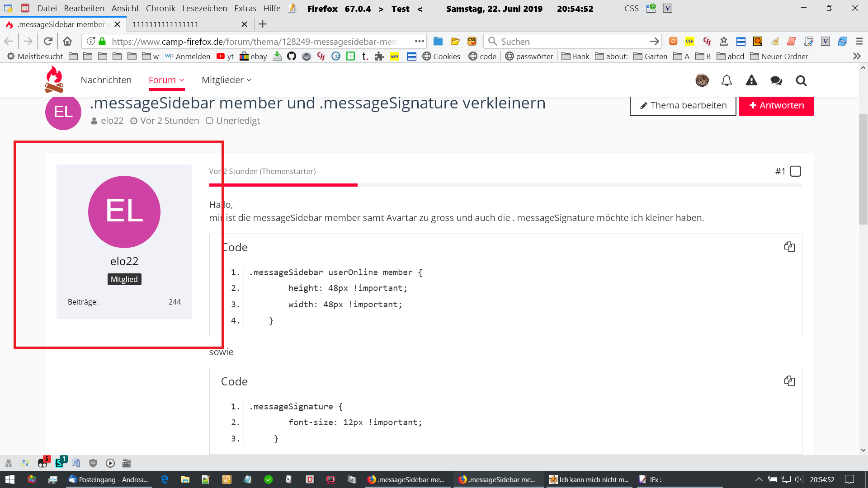Screen dimensions: 868x488
Task: Toggle the Unerledigt status checkbox
Action: pyautogui.click(x=209, y=121)
